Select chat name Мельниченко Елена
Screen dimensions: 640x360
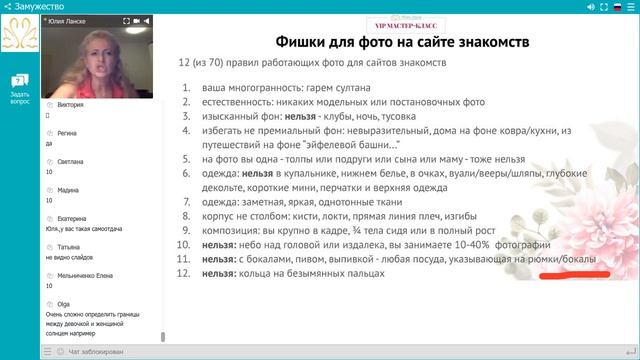pyautogui.click(x=85, y=276)
